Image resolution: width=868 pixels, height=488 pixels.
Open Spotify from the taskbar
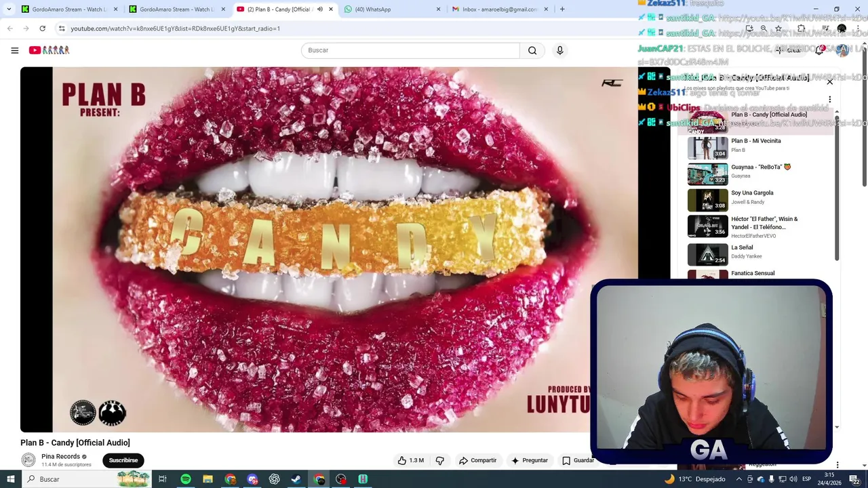pos(186,479)
